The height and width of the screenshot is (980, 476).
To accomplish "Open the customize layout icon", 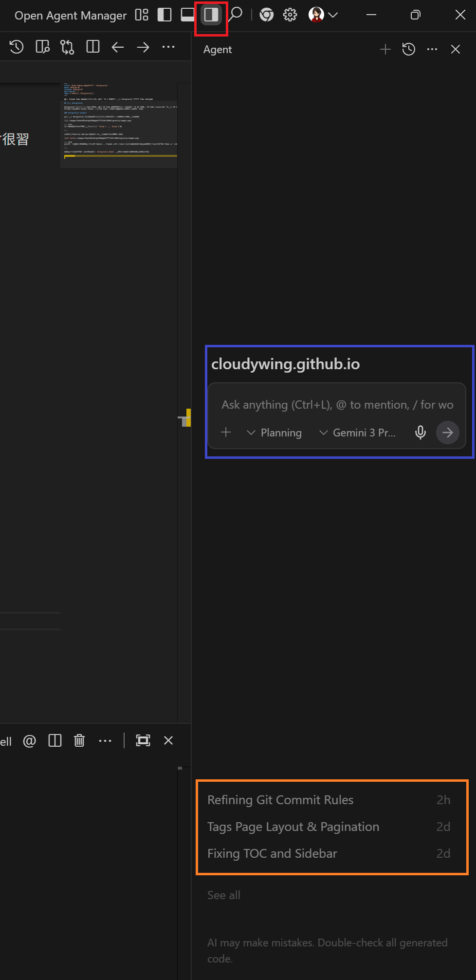I will pos(142,15).
